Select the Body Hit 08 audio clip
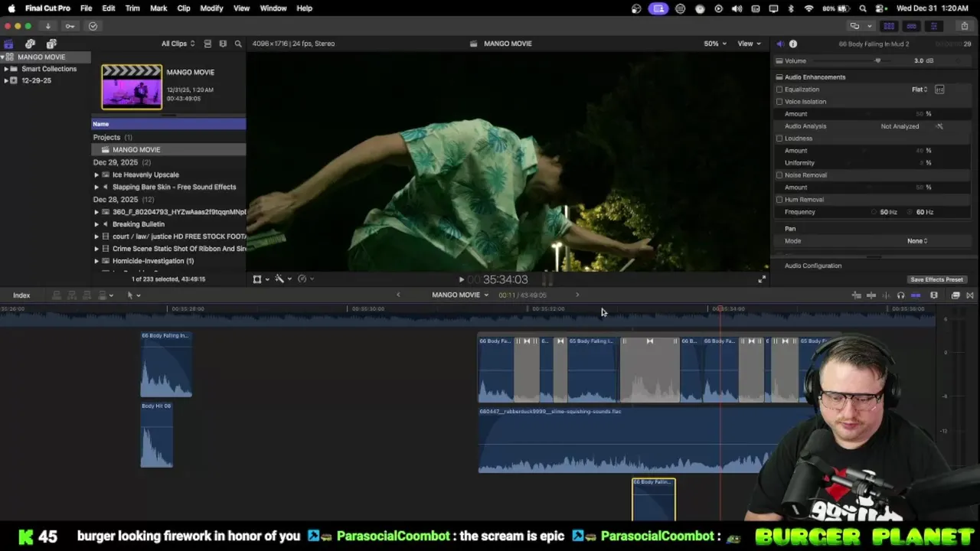This screenshot has width=980, height=551. [x=156, y=434]
